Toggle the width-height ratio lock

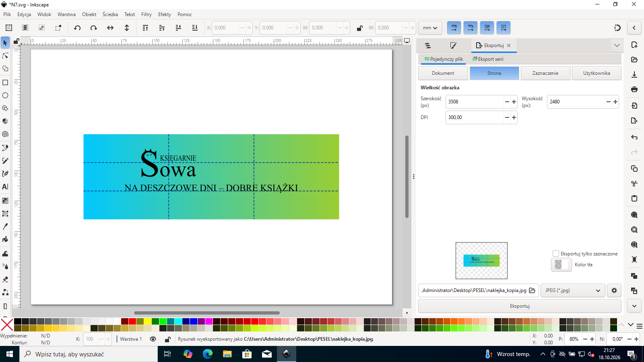click(359, 28)
